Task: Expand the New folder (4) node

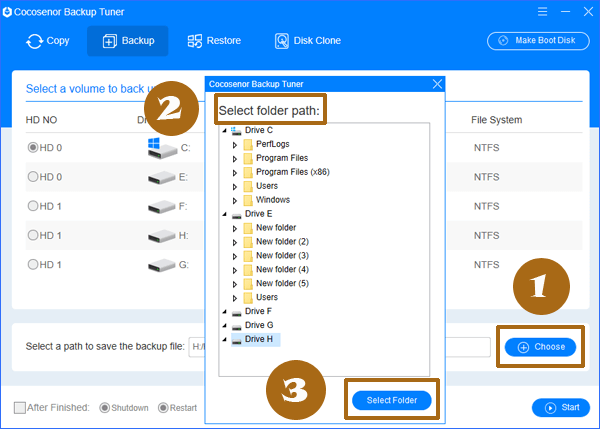Action: point(235,271)
